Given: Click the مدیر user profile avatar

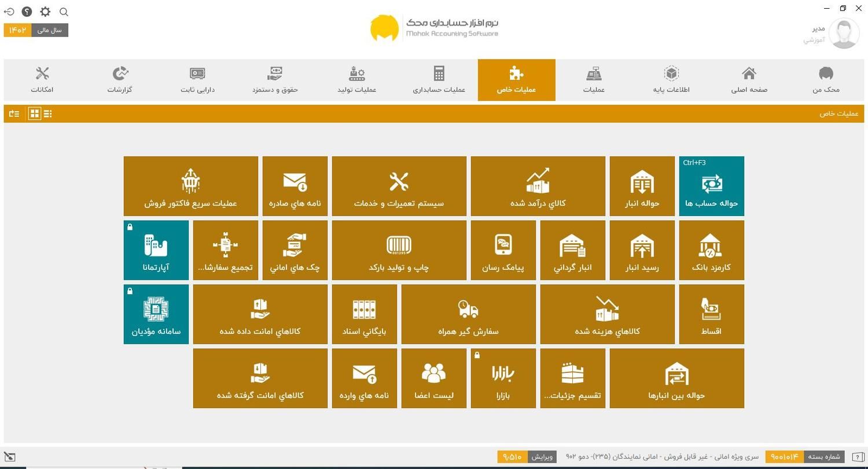Looking at the screenshot, I should coord(844,34).
